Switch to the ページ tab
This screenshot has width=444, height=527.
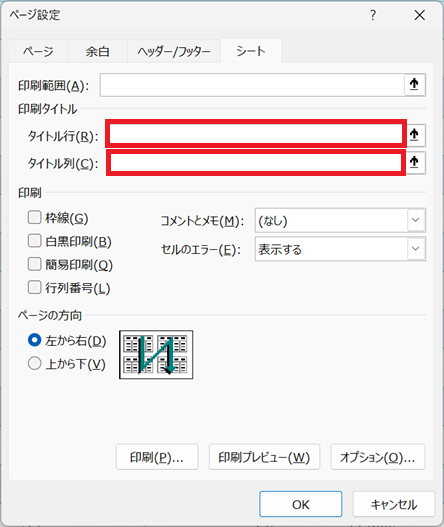[38, 51]
